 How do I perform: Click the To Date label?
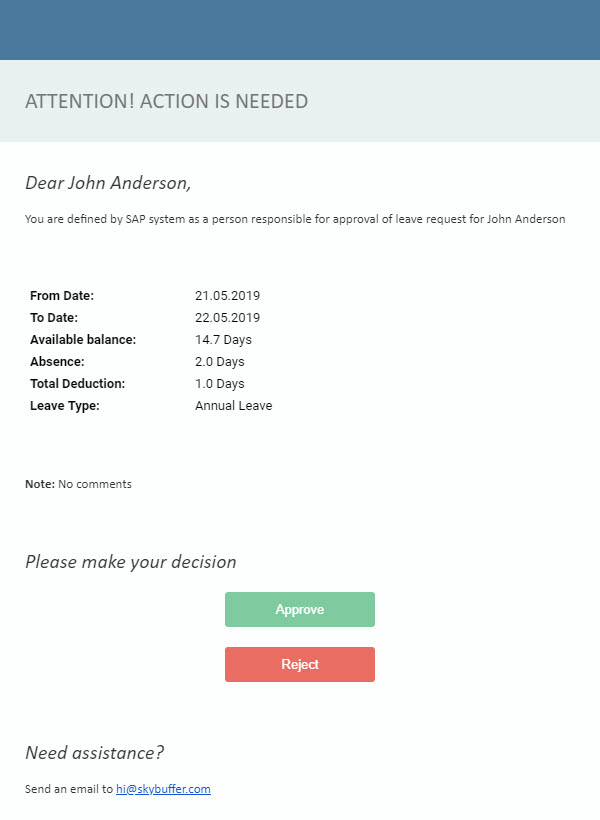(54, 317)
